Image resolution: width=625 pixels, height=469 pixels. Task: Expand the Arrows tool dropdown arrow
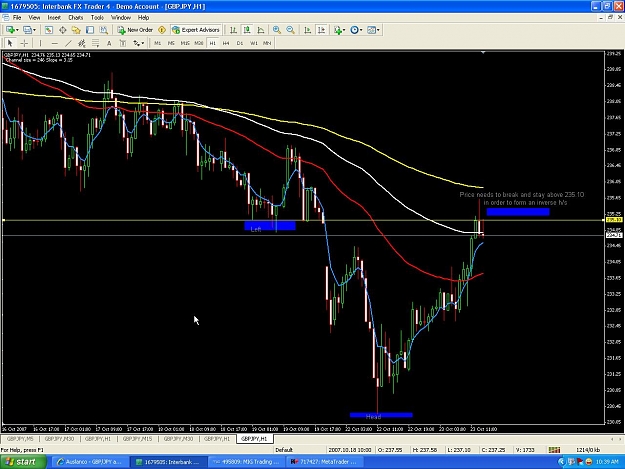tap(143, 43)
